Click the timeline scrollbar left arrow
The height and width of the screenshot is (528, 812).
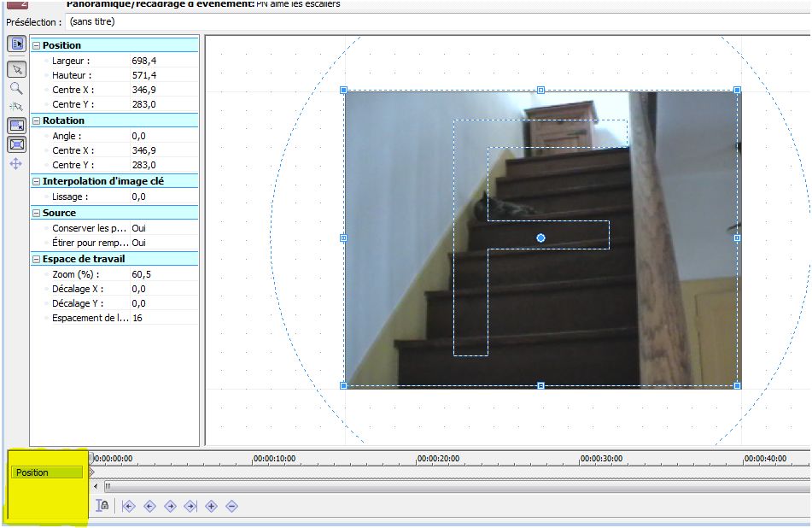click(x=96, y=486)
